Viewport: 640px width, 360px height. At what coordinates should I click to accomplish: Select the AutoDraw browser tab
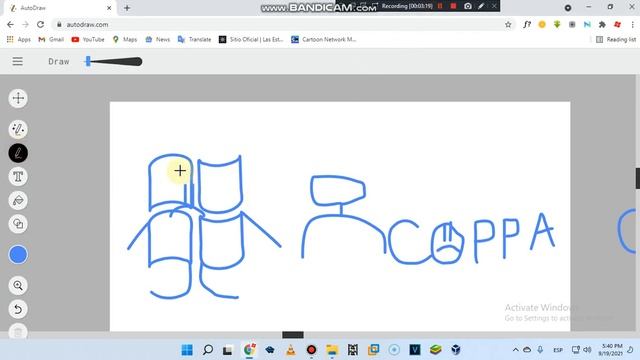pyautogui.click(x=60, y=8)
